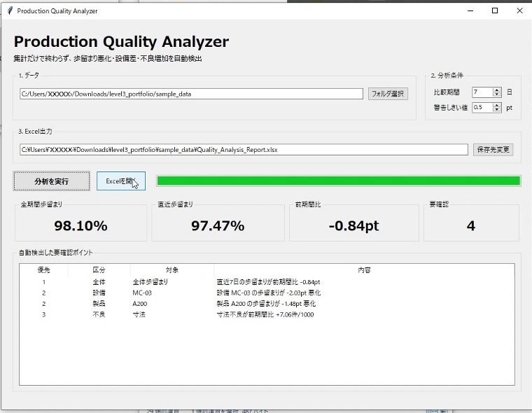Run the analysis with 分析を実行

[x=52, y=181]
